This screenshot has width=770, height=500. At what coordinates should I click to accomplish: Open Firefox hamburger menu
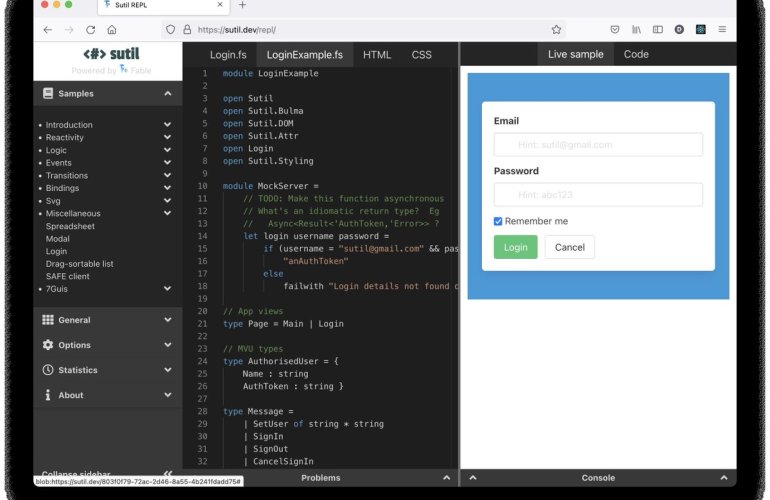(x=723, y=30)
